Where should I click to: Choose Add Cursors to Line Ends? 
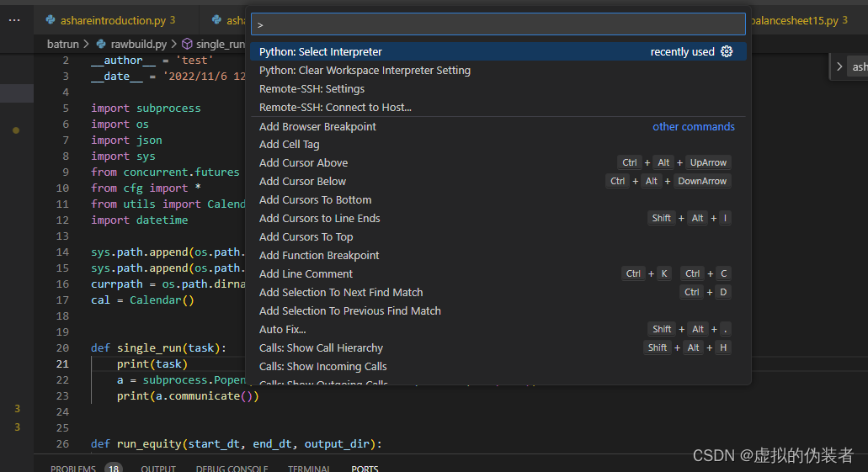pyautogui.click(x=498, y=218)
